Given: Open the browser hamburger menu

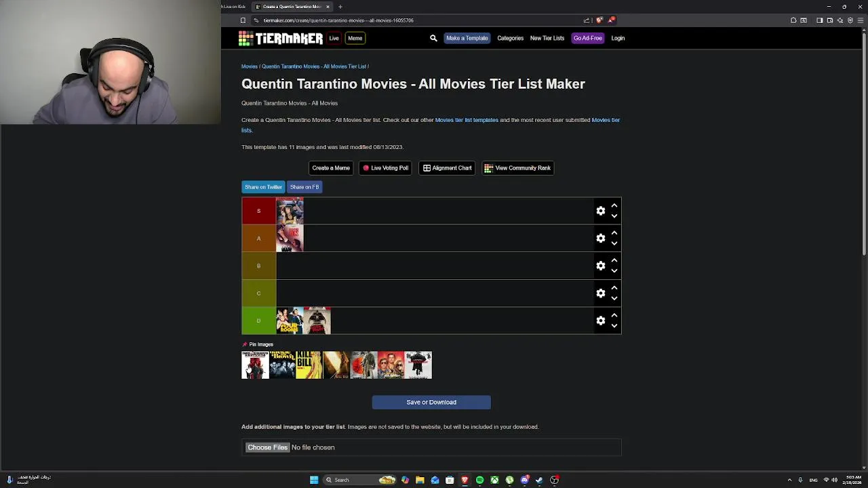Looking at the screenshot, I should click(x=861, y=20).
